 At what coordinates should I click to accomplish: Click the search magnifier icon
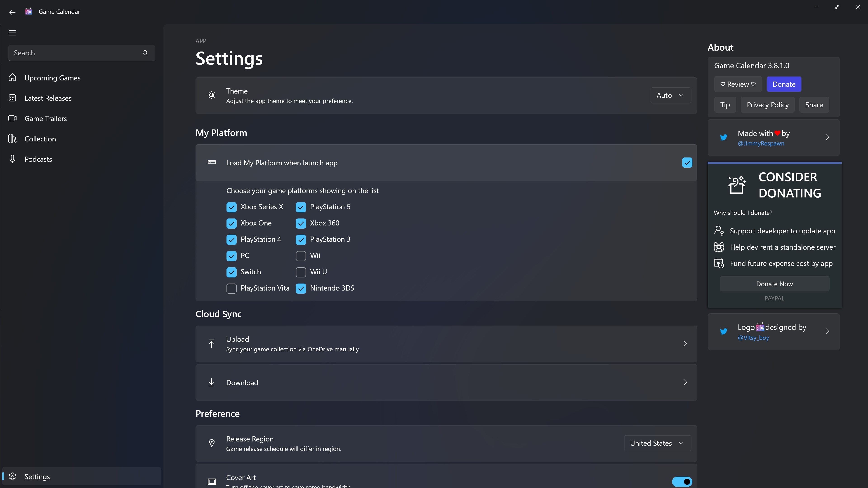pos(145,53)
